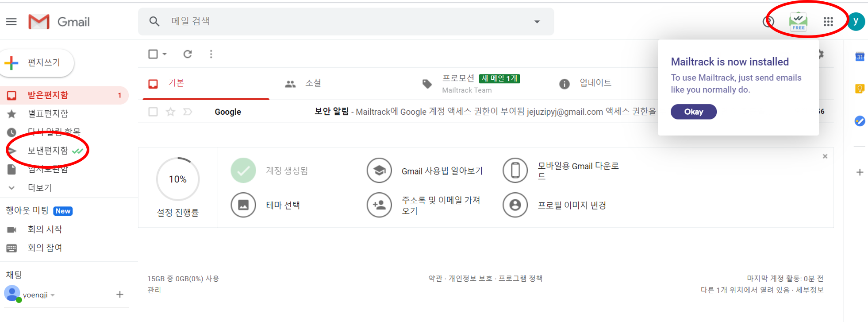The image size is (868, 322).
Task: Open the account avatar 'y'
Action: click(x=856, y=21)
